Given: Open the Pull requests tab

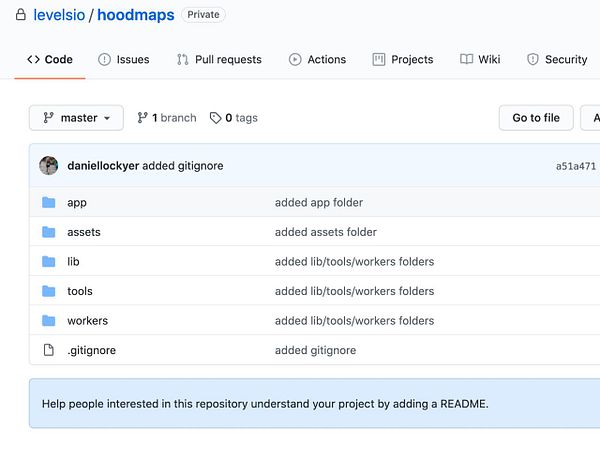Looking at the screenshot, I should point(219,60).
